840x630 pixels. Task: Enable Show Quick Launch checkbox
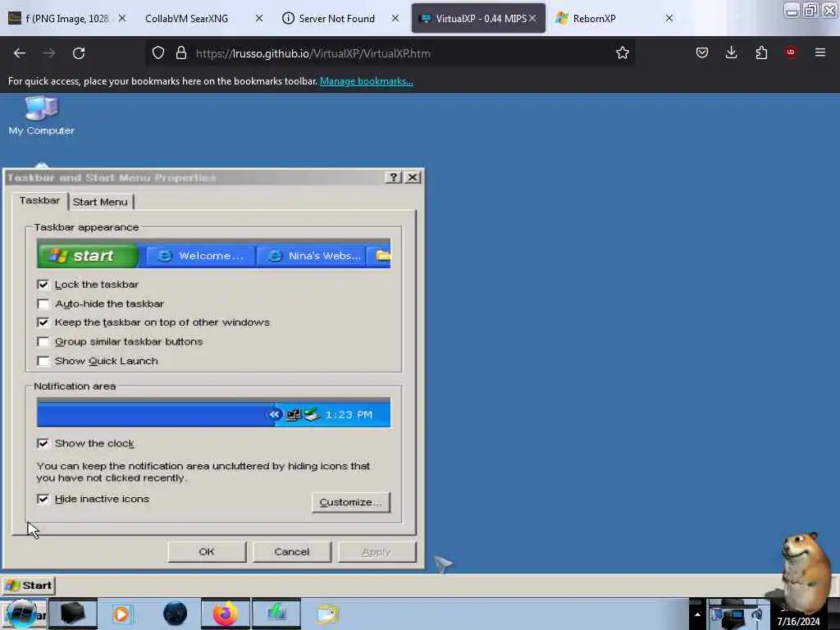(x=43, y=361)
